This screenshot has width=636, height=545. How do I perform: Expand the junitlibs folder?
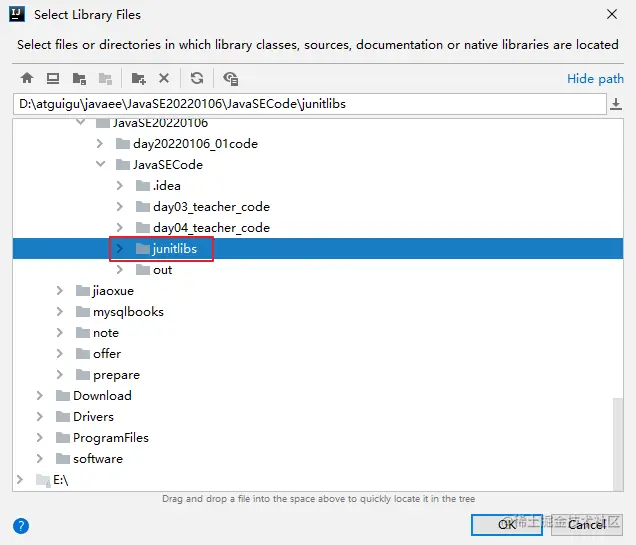pyautogui.click(x=120, y=249)
